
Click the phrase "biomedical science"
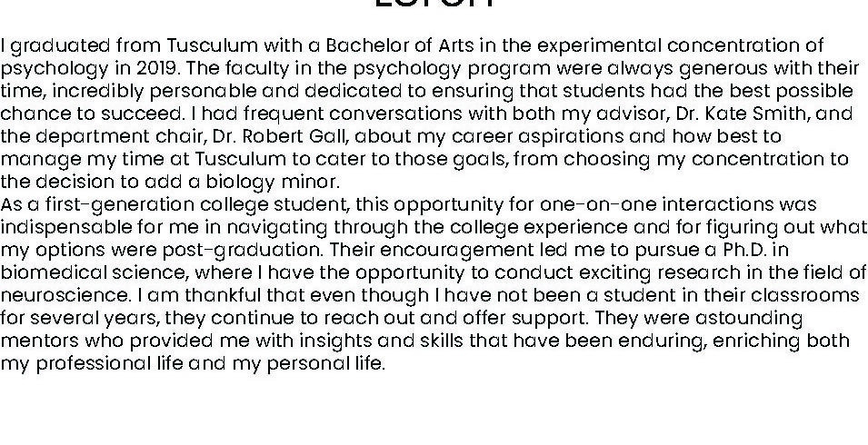[79, 272]
